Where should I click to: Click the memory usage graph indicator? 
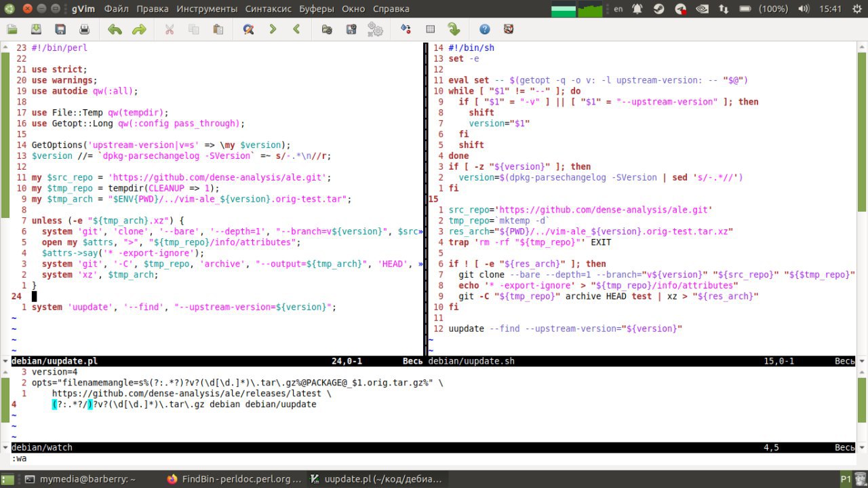[x=564, y=10]
